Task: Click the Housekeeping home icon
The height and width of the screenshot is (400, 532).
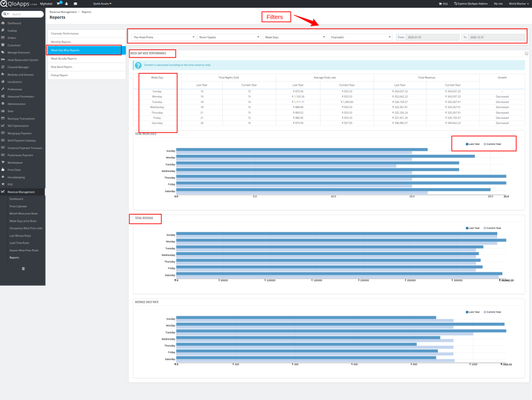Action: click(x=4, y=177)
